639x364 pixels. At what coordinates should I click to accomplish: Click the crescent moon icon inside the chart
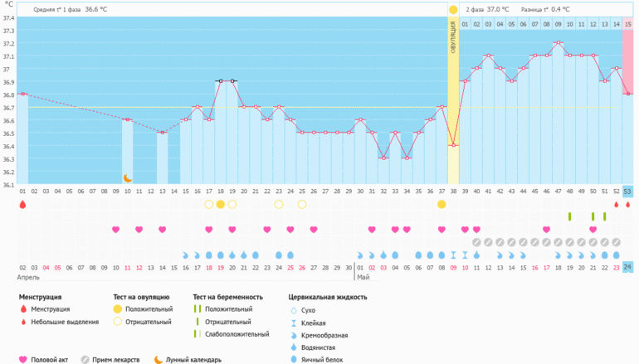pyautogui.click(x=128, y=177)
